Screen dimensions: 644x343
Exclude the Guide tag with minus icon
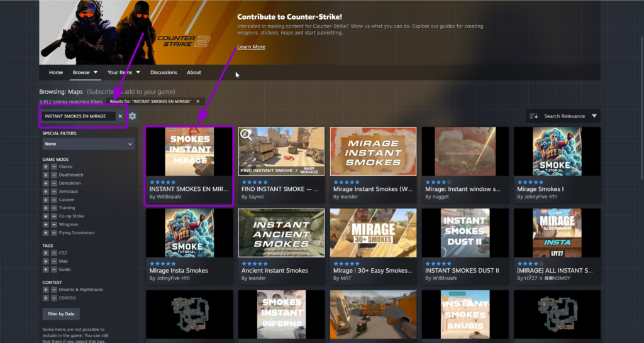pyautogui.click(x=54, y=269)
